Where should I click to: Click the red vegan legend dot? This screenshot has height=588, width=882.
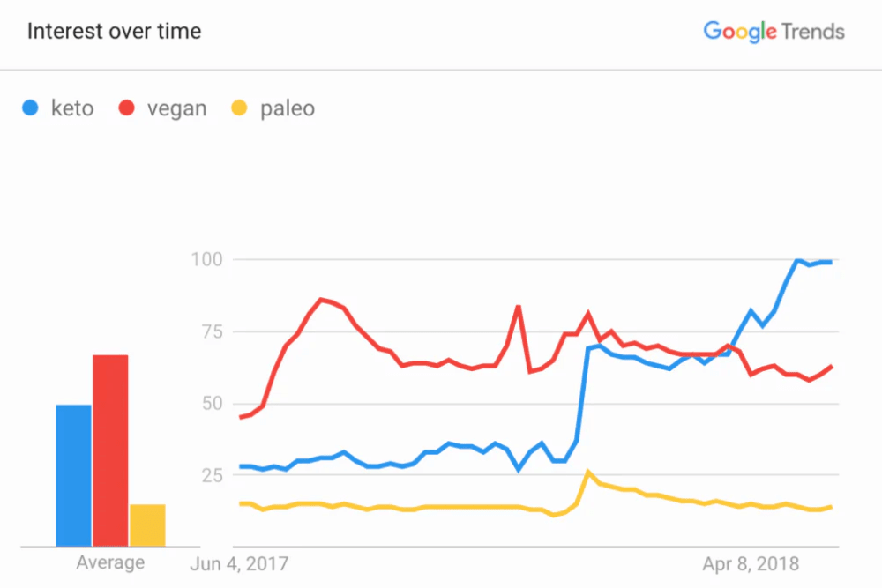[x=127, y=109]
